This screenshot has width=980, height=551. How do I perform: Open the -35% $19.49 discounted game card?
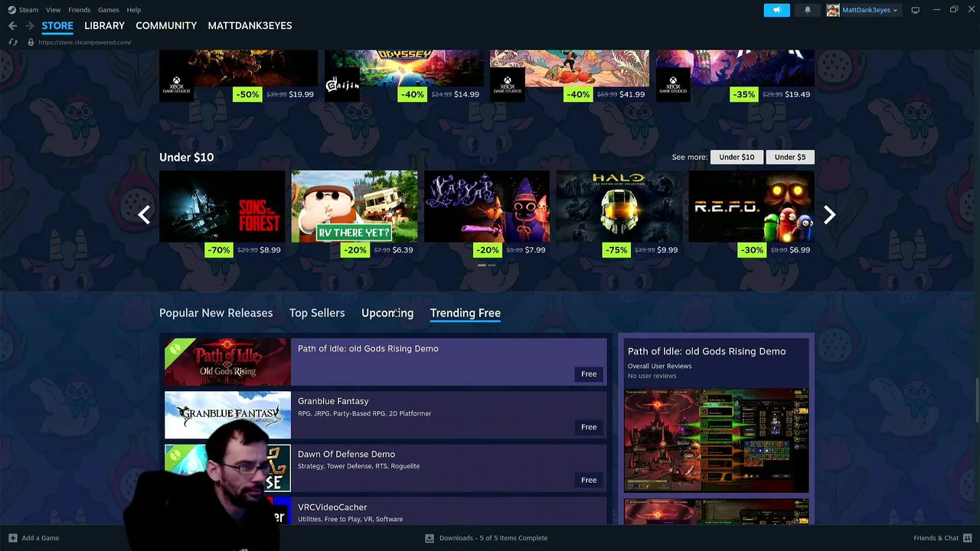[x=735, y=77]
